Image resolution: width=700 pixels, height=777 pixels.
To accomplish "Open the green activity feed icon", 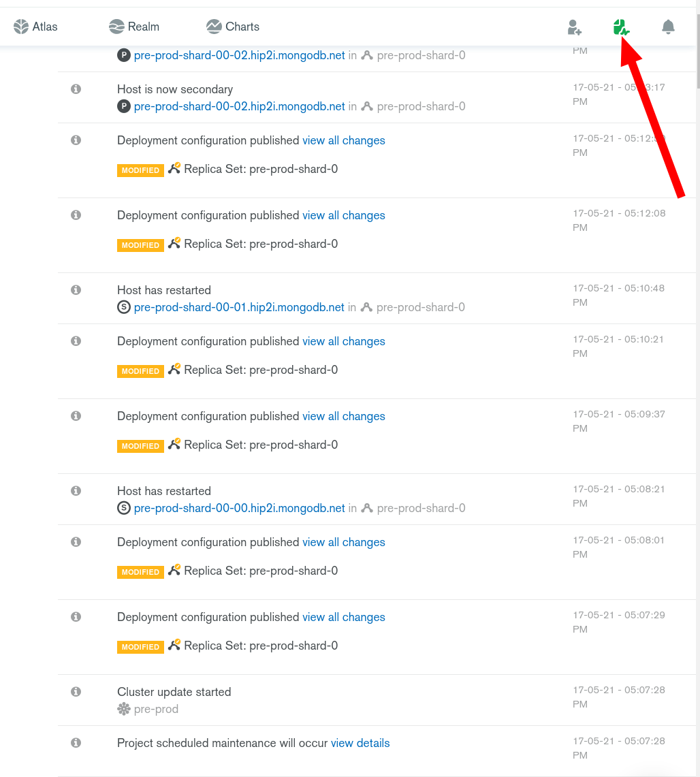I will pyautogui.click(x=621, y=27).
